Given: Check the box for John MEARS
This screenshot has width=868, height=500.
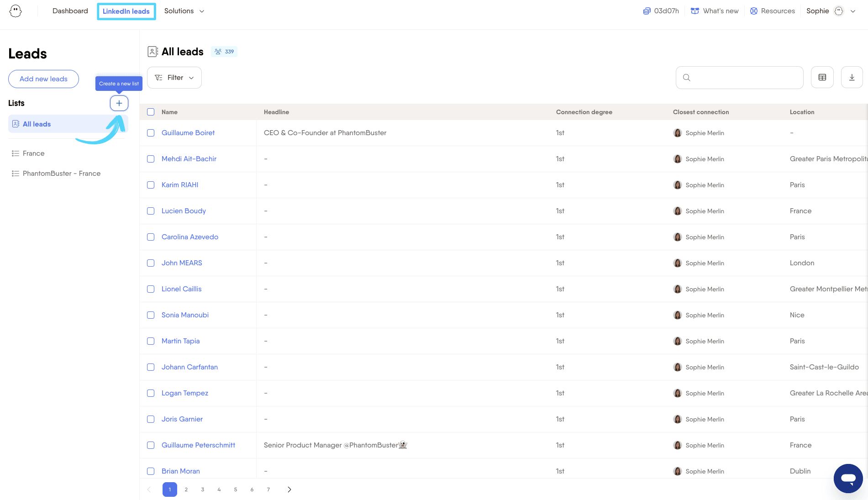Looking at the screenshot, I should 151,263.
